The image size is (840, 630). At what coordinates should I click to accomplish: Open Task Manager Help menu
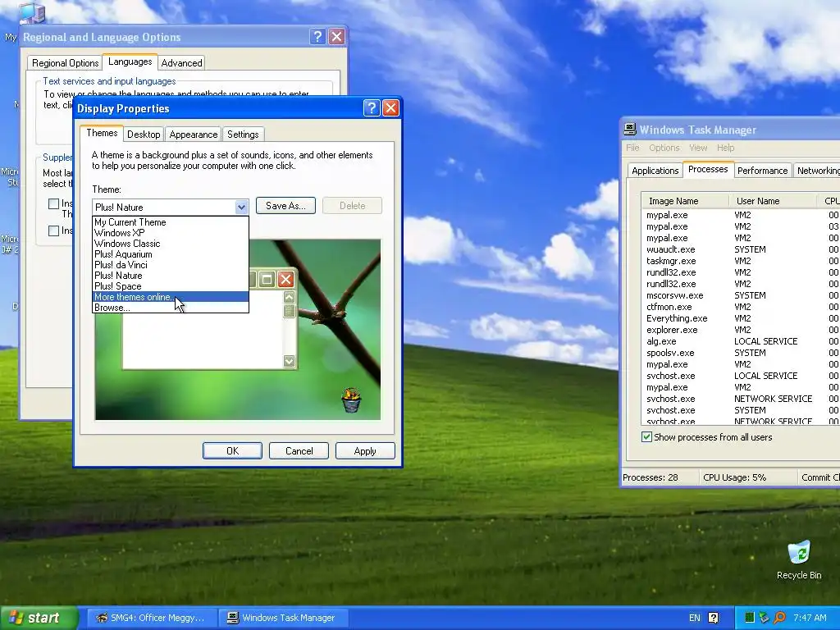(725, 148)
